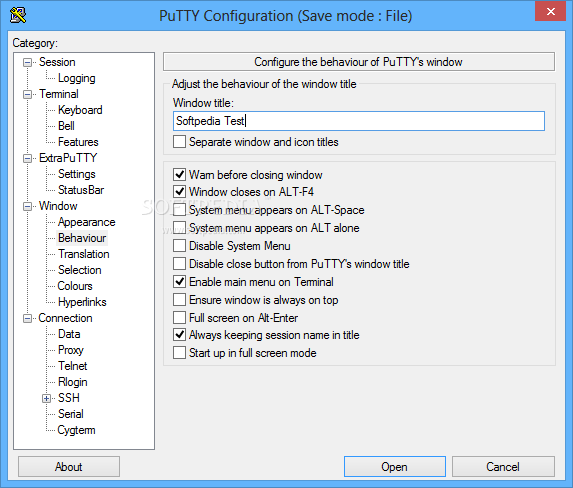Collapse the Terminal tree node

(27, 94)
